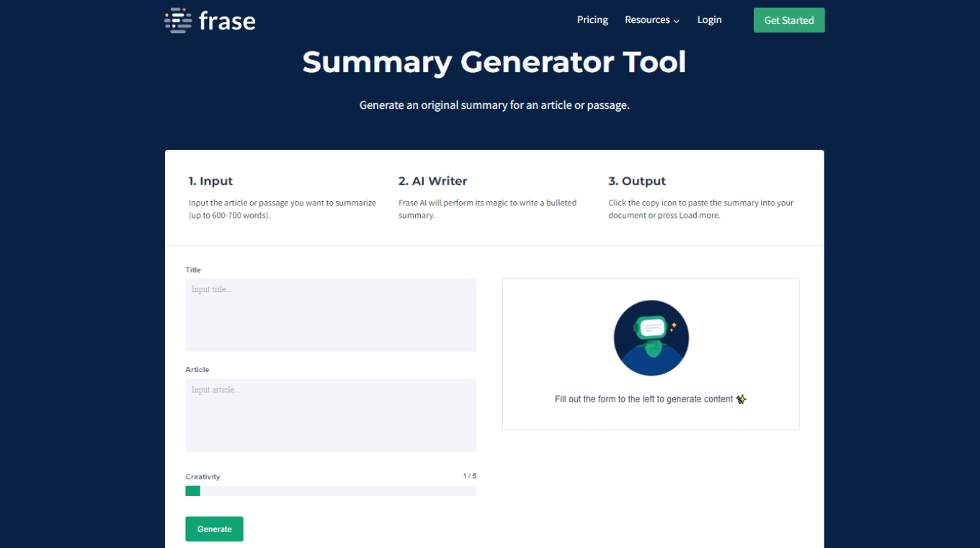
Task: Click the '1. Input' step heading
Action: 210,181
